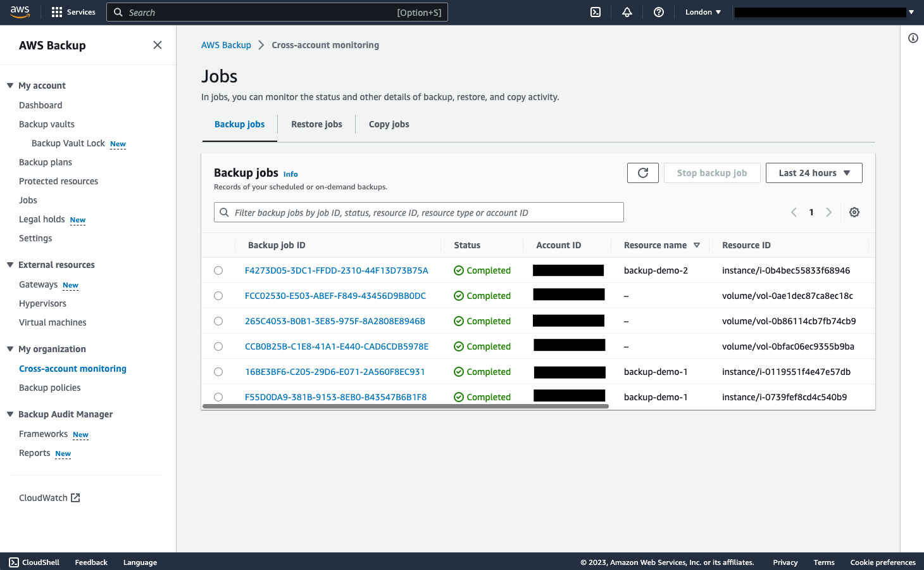Follow the AWS Backup breadcrumb link
This screenshot has width=924, height=570.
[x=226, y=45]
